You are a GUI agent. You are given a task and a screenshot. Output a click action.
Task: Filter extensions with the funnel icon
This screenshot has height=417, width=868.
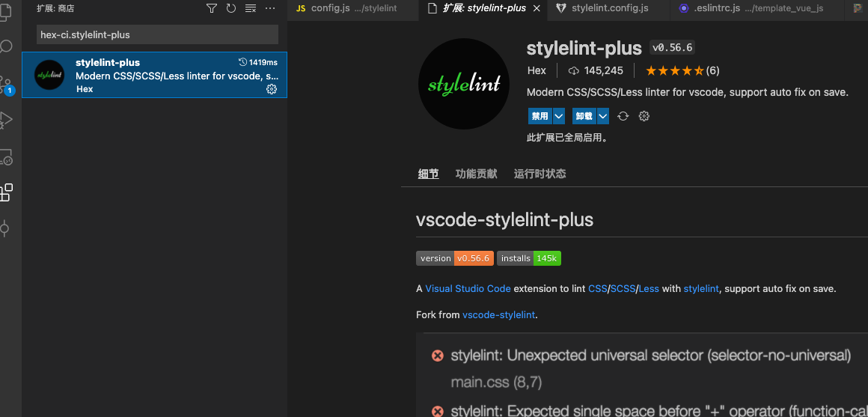(x=212, y=8)
